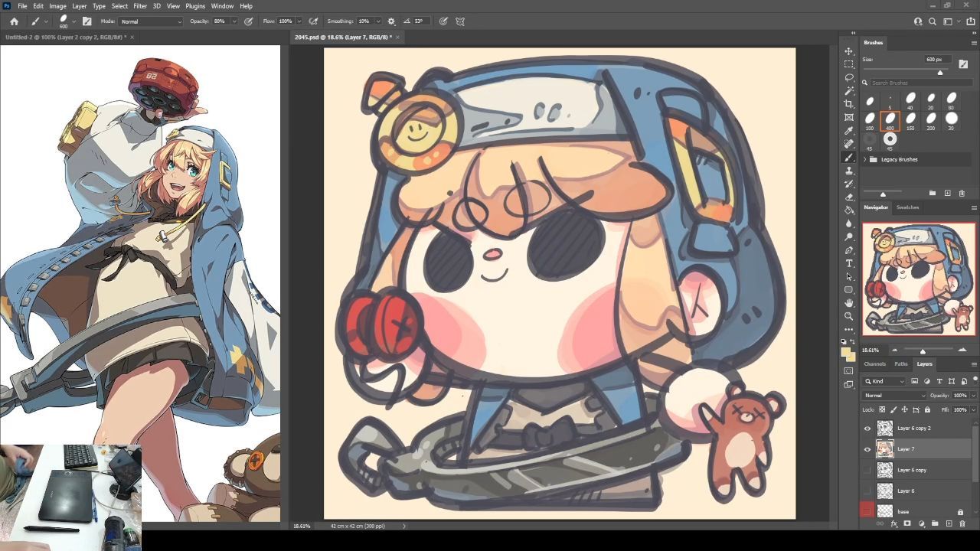Create new brush group folder icon
This screenshot has height=551, width=980.
tap(933, 193)
